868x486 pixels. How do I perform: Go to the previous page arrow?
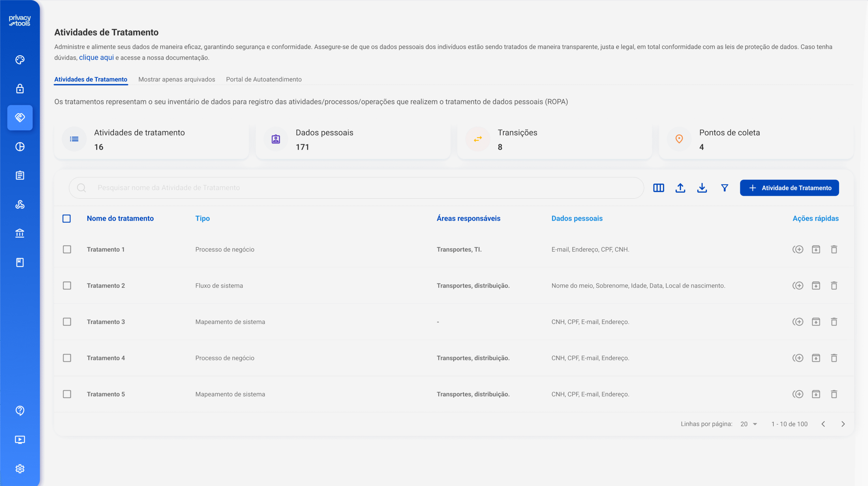[823, 424]
